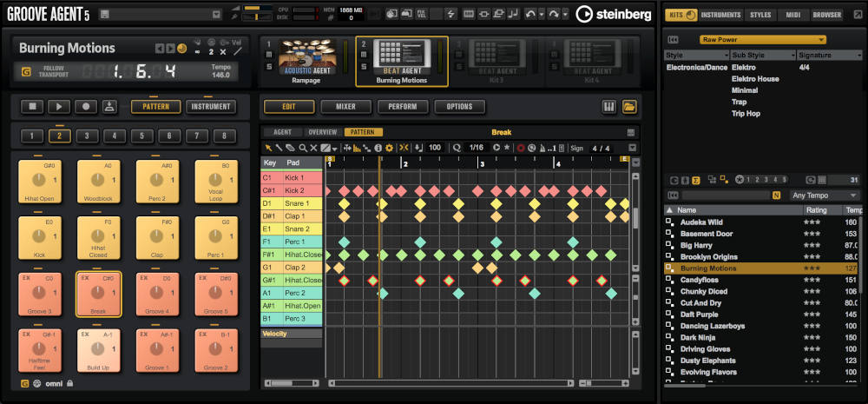
Task: Select the Build Up pattern pad
Action: pyautogui.click(x=98, y=350)
